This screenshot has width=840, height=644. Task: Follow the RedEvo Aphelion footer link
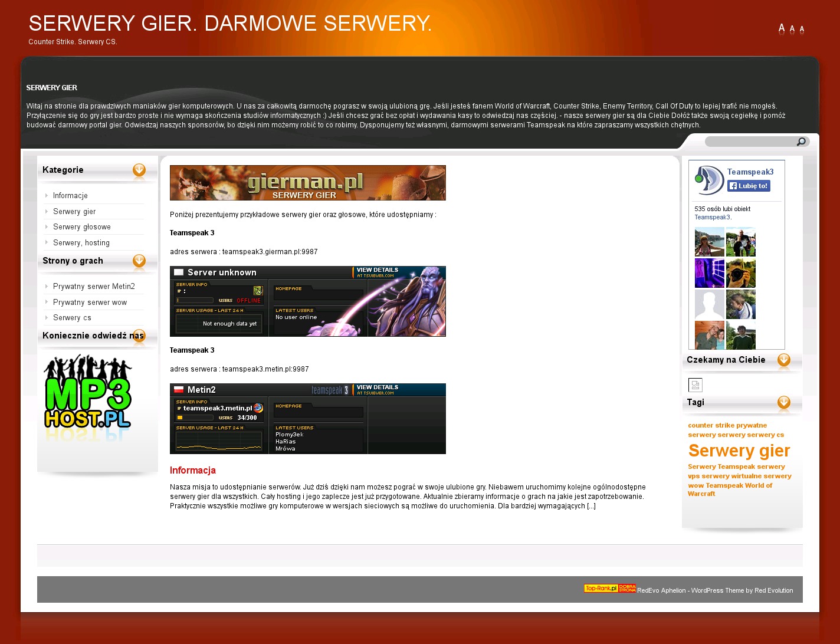pyautogui.click(x=661, y=590)
